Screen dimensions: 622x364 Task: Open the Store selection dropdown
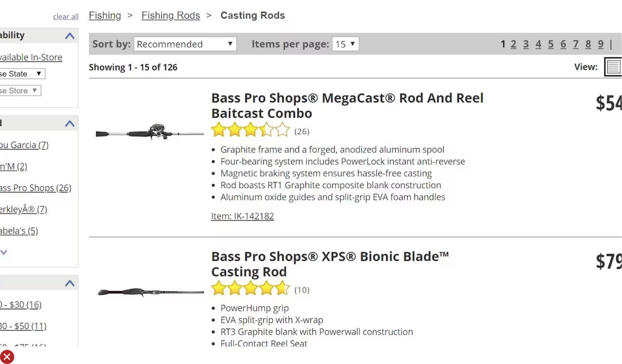pos(20,91)
